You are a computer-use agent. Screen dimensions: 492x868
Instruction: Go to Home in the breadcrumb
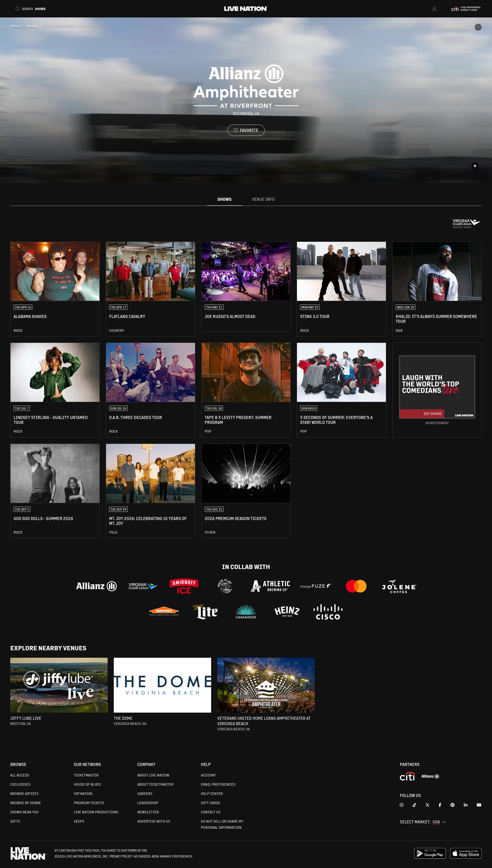pos(15,26)
